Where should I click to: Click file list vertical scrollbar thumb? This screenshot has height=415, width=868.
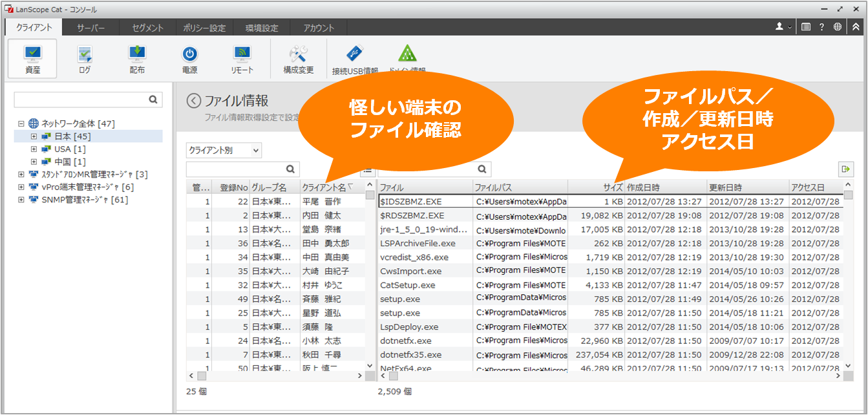pyautogui.click(x=849, y=195)
